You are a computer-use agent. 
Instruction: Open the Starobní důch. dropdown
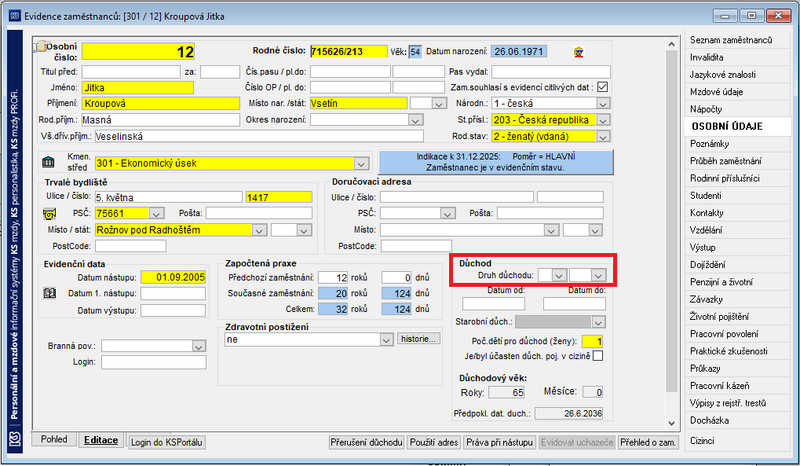598,322
